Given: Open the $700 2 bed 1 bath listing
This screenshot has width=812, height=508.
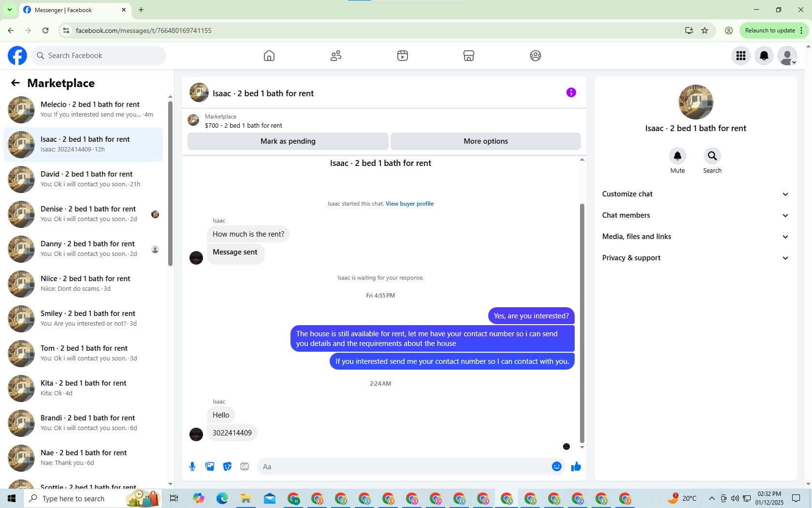Looking at the screenshot, I should tap(244, 125).
